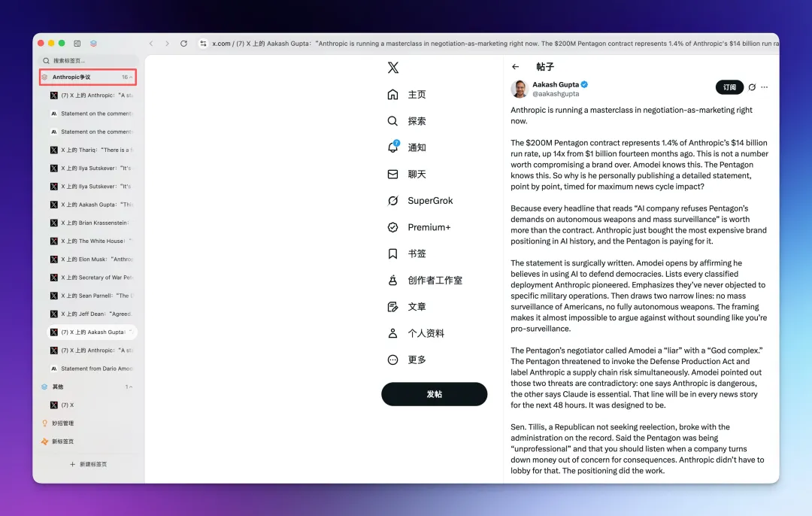Click the layered tab groups icon in title bar
Screen dimensions: 812x516
(x=94, y=44)
